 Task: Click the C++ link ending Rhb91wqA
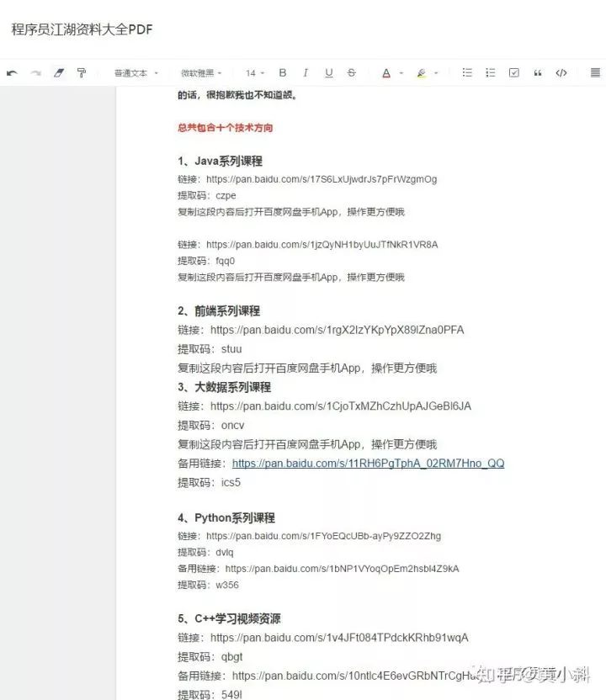tap(339, 638)
